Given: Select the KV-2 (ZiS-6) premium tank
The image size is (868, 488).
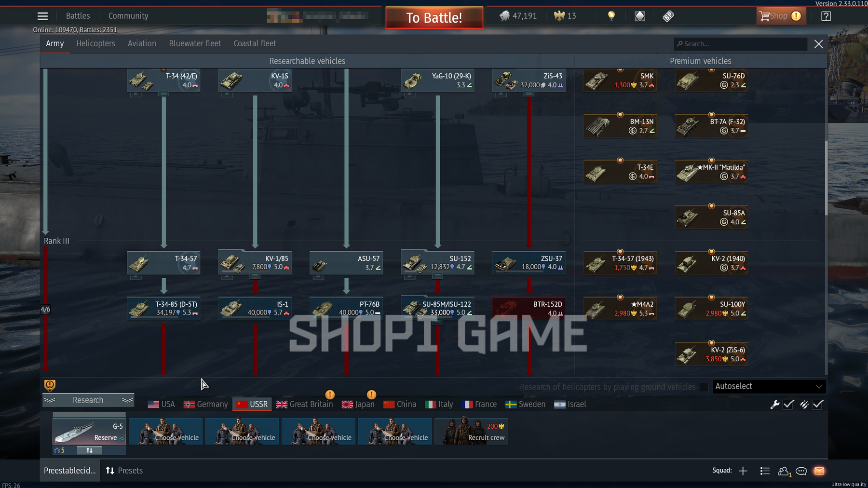Looking at the screenshot, I should tap(711, 354).
